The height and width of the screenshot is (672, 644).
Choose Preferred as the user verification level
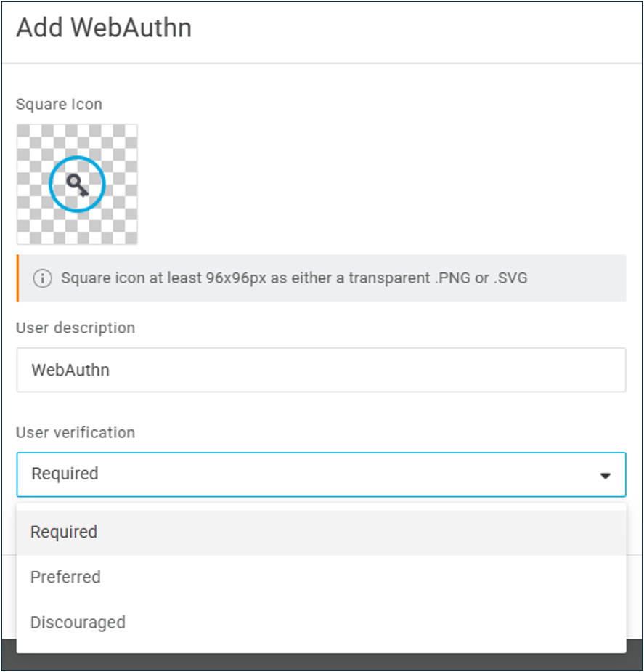point(65,577)
